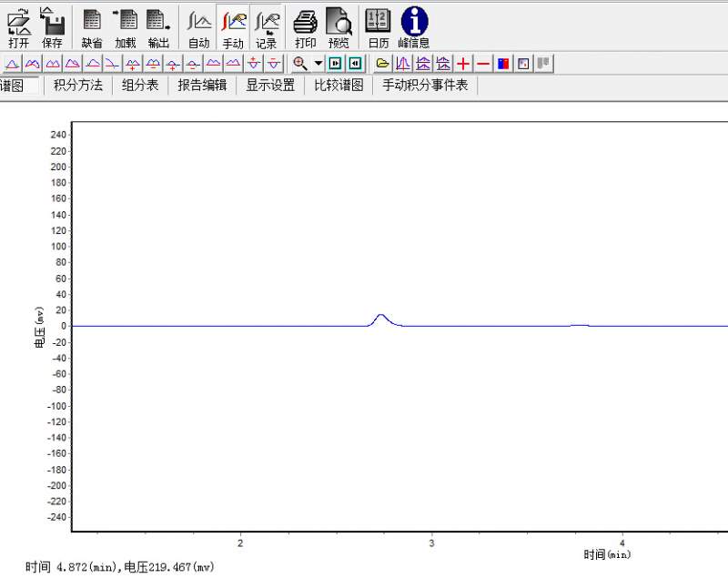
Task: Toggle the 记录 record mode button
Action: [267, 28]
